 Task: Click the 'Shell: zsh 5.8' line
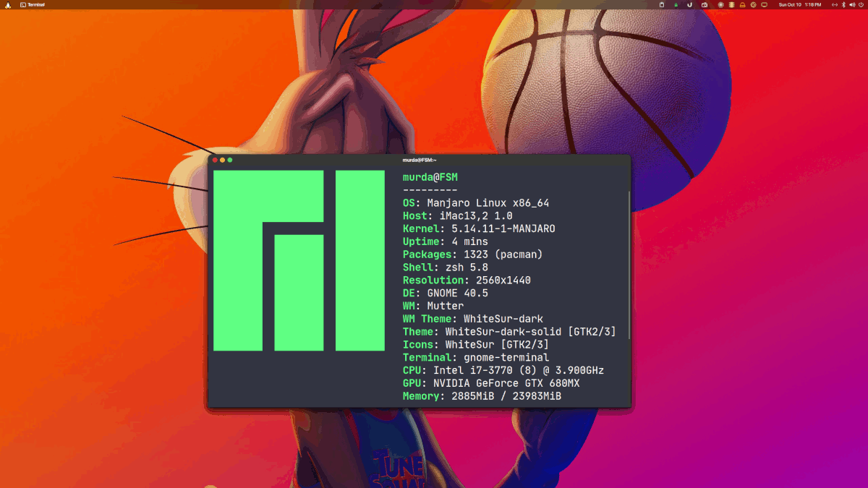point(446,267)
